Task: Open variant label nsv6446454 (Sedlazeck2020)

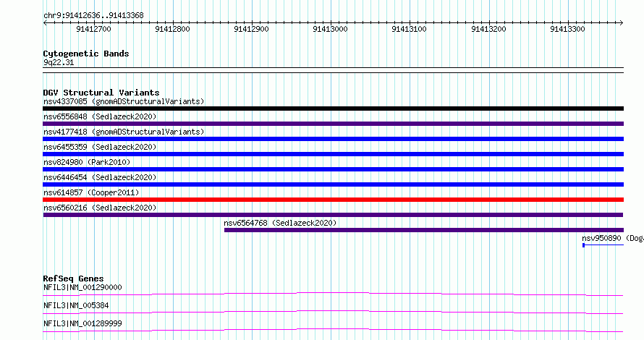Action: (100, 177)
